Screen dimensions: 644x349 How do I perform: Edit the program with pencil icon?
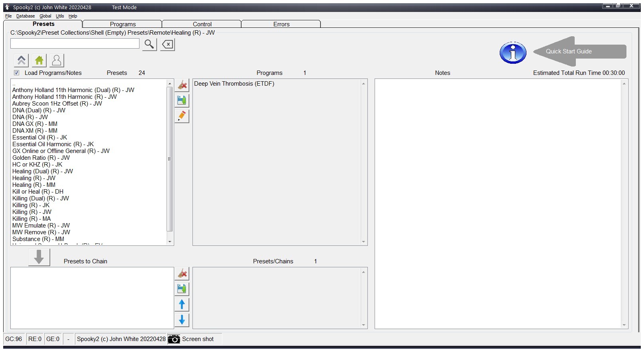(182, 116)
